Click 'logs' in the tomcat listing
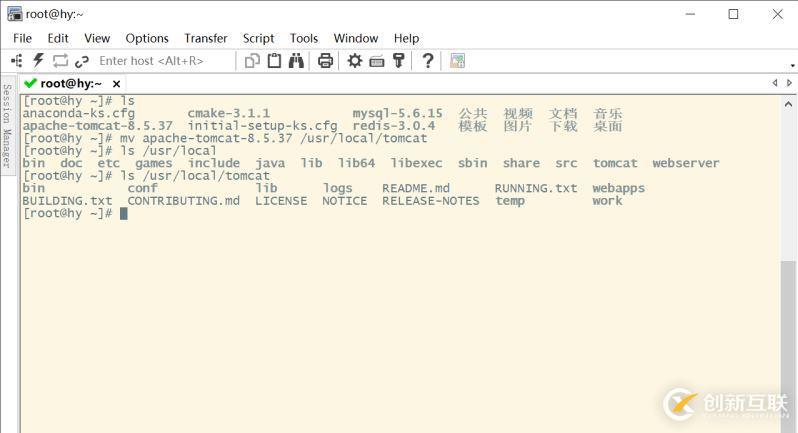Image resolution: width=798 pixels, height=433 pixels. pyautogui.click(x=337, y=189)
